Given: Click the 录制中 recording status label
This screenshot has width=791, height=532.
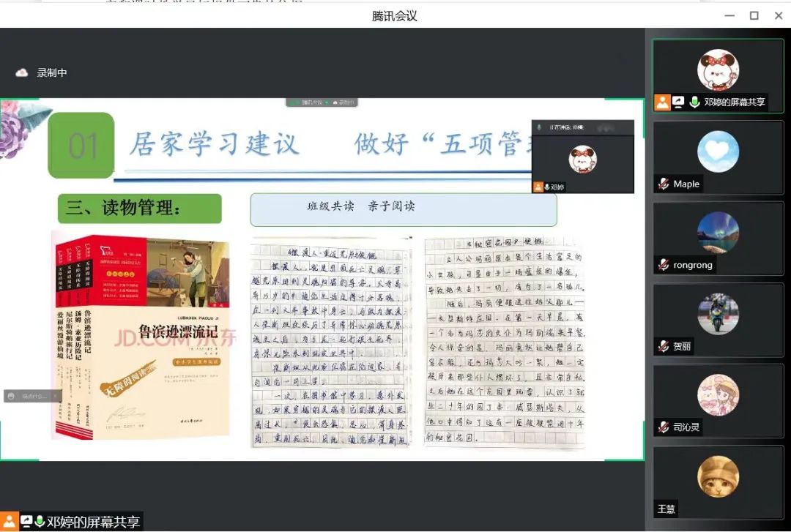Looking at the screenshot, I should click(52, 72).
